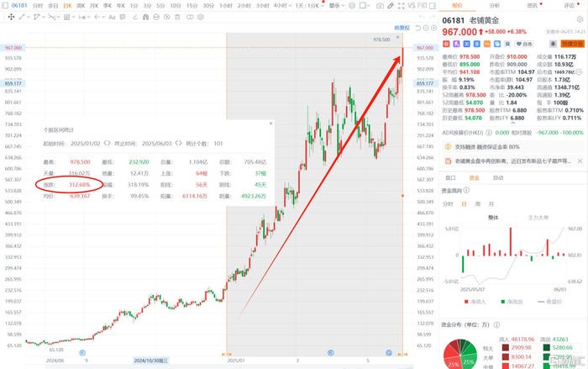588x369 pixels.
Task: Click the 快捷交易 quick trade button
Action: pyautogui.click(x=572, y=44)
